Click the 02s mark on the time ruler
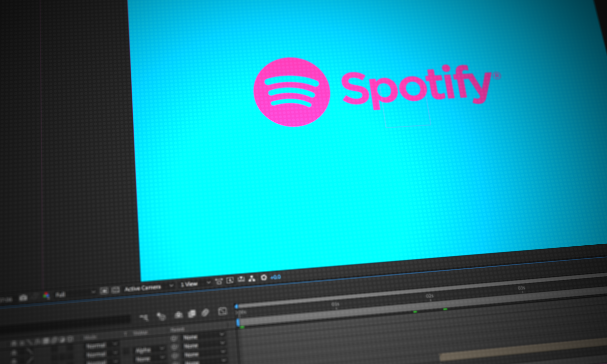607x364 pixels. 429,296
